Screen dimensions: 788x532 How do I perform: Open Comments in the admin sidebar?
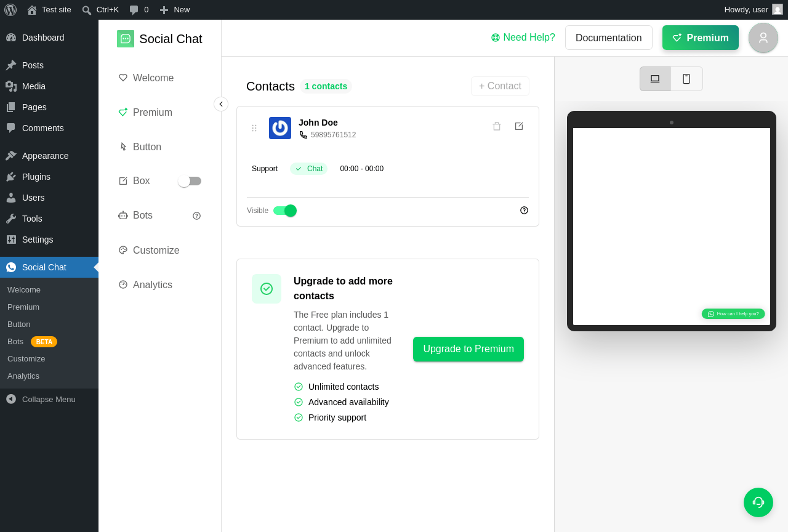tap(49, 128)
